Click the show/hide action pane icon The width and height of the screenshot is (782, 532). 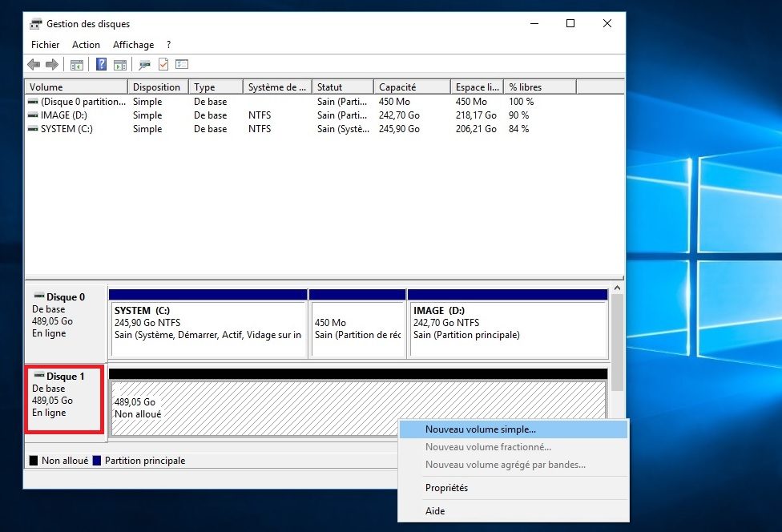point(120,65)
